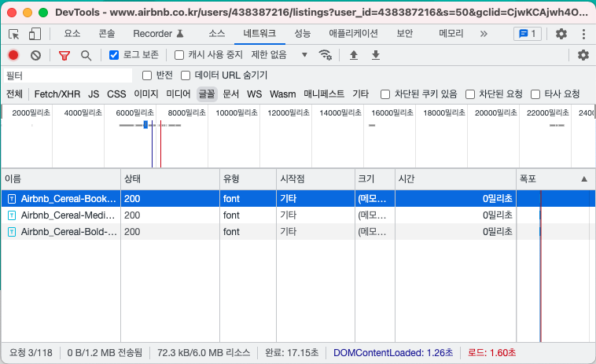Filter by 미디어 type
This screenshot has width=596, height=364.
178,94
